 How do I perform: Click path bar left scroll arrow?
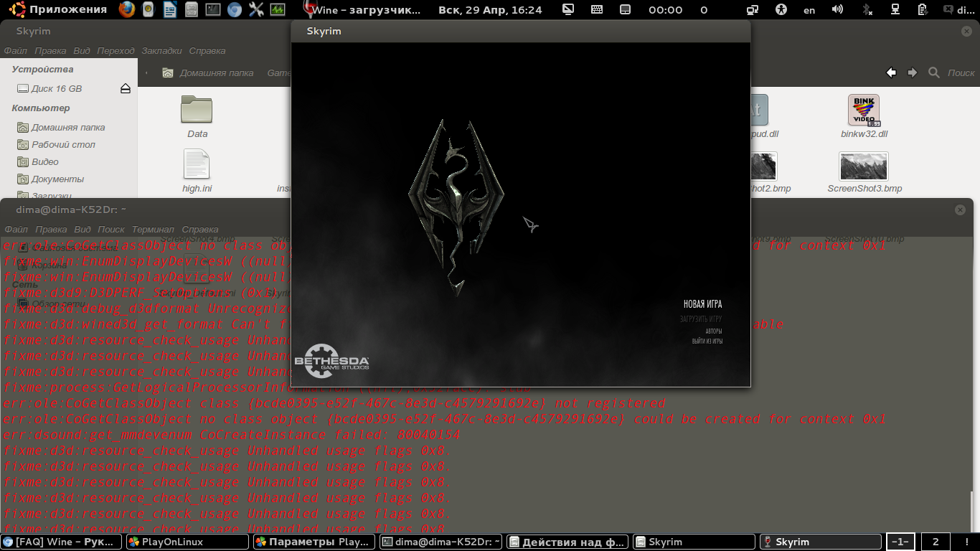click(x=146, y=72)
